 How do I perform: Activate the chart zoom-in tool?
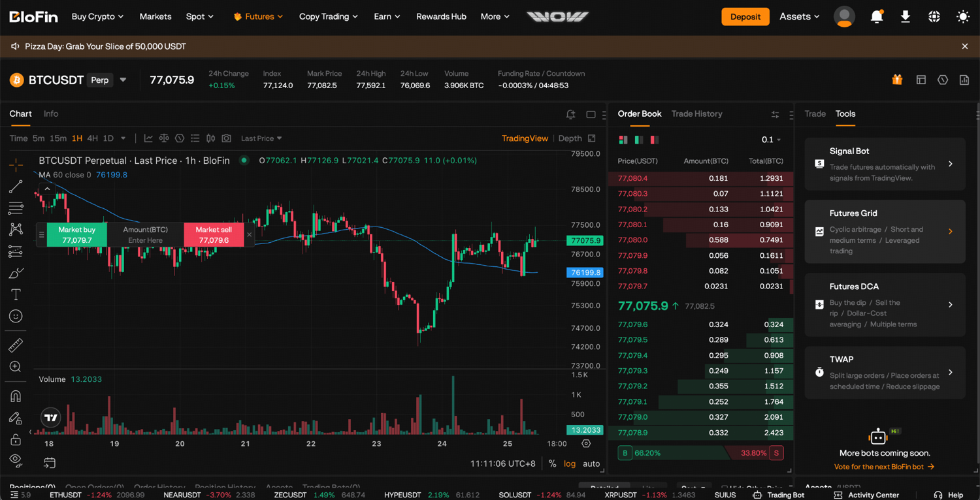click(16, 367)
